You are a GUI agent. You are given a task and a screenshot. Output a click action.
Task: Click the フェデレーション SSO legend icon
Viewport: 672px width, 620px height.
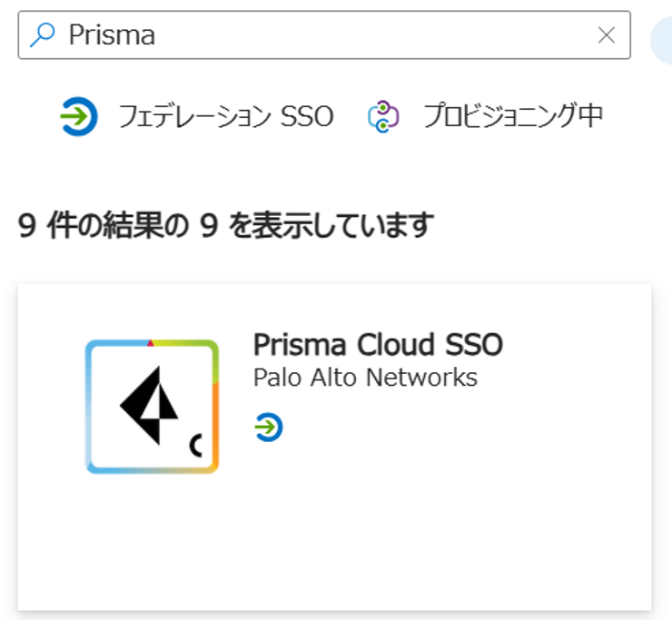(79, 117)
